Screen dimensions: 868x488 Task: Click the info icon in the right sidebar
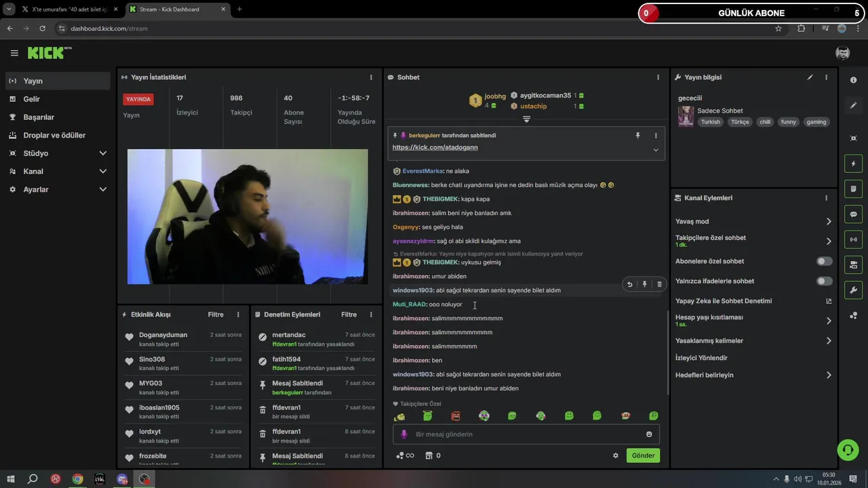click(x=853, y=80)
